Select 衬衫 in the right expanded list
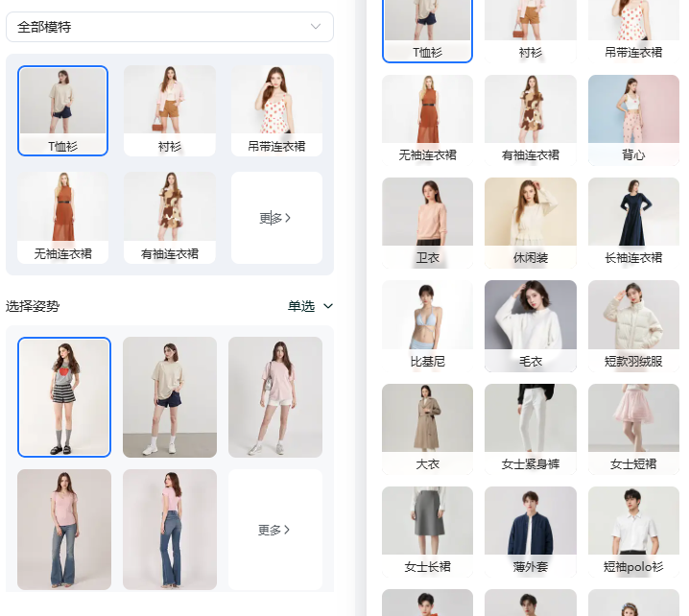 tap(531, 31)
